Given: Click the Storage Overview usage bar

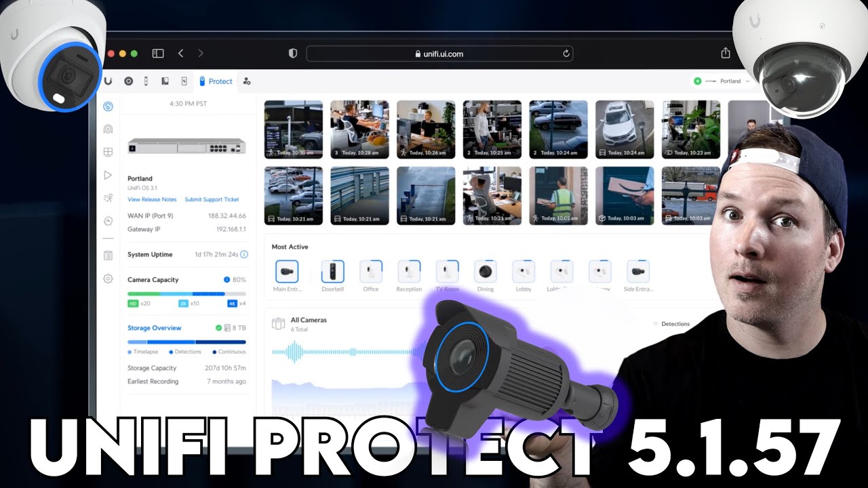Looking at the screenshot, I should point(186,342).
